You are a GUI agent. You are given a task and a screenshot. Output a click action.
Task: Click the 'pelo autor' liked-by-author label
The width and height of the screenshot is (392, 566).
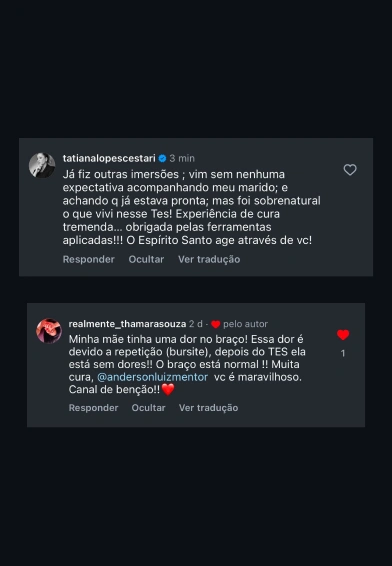coord(245,324)
